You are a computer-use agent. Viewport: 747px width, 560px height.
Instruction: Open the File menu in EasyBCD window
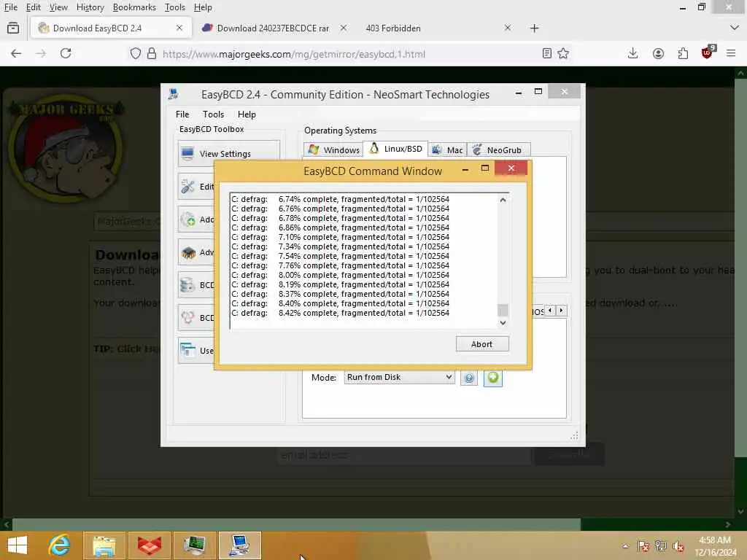pos(182,114)
